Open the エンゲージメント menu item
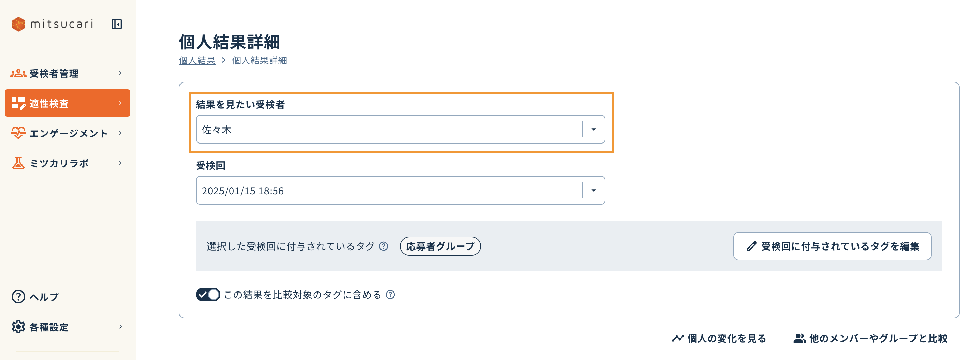980x360 pixels. click(67, 133)
